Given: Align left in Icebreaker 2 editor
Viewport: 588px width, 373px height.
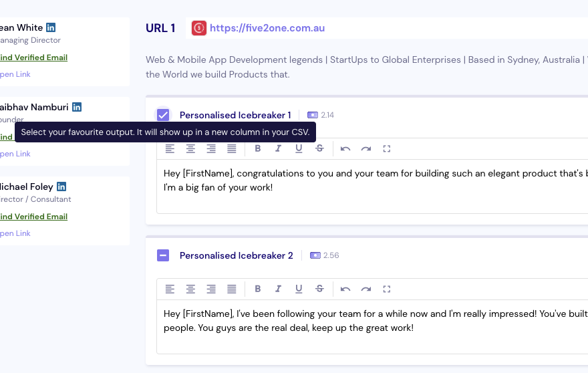Looking at the screenshot, I should click(x=170, y=289).
